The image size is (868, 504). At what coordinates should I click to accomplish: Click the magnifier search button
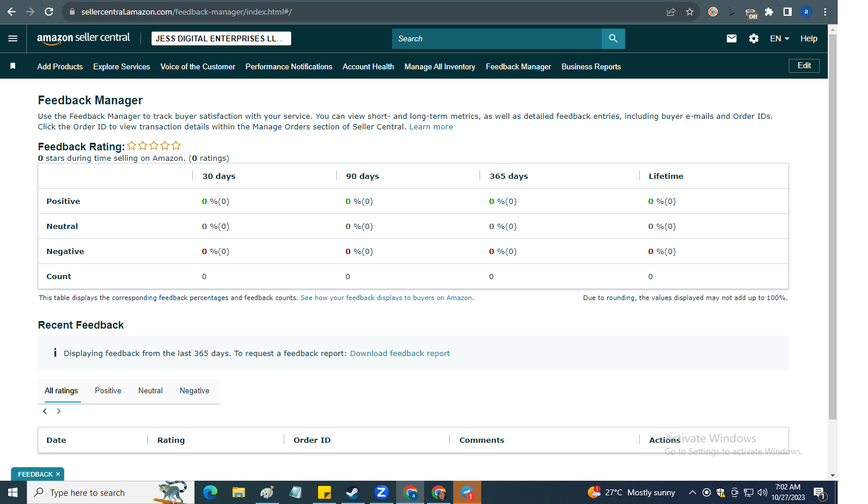(613, 38)
